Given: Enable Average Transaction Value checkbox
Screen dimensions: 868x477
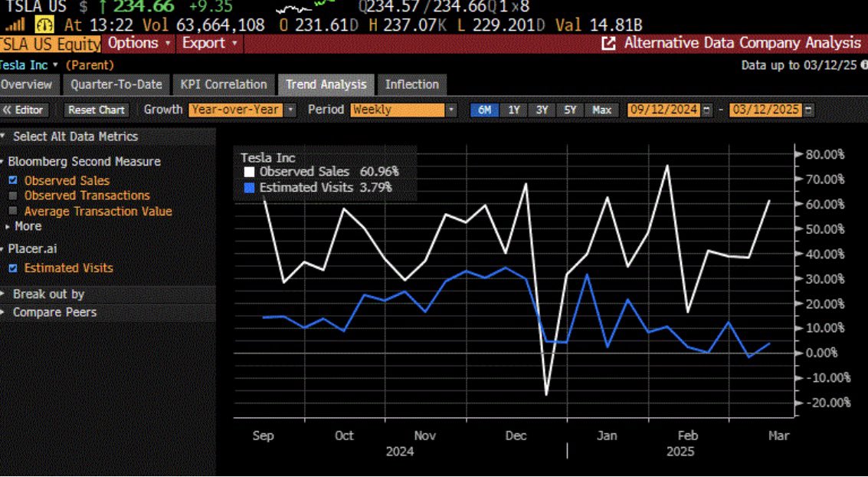Looking at the screenshot, I should tap(13, 211).
